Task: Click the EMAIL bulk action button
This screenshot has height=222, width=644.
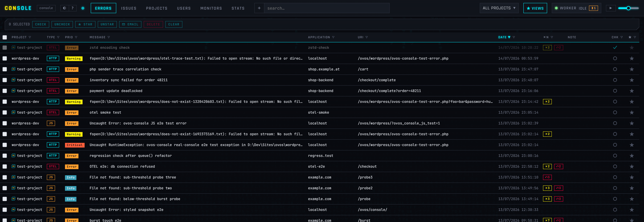Action: pos(130,24)
